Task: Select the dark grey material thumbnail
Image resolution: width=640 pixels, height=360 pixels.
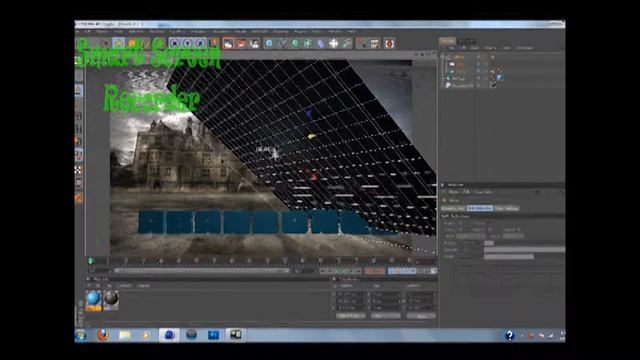Action: (x=111, y=300)
